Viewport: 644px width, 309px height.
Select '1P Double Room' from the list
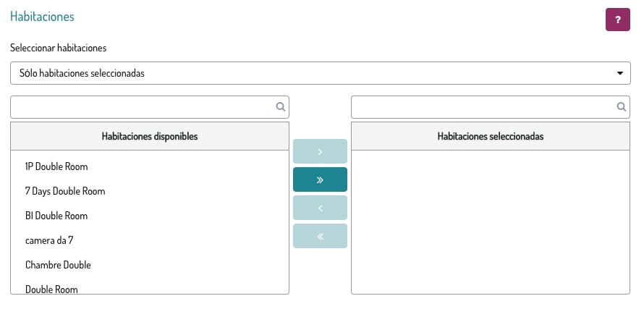tap(56, 166)
